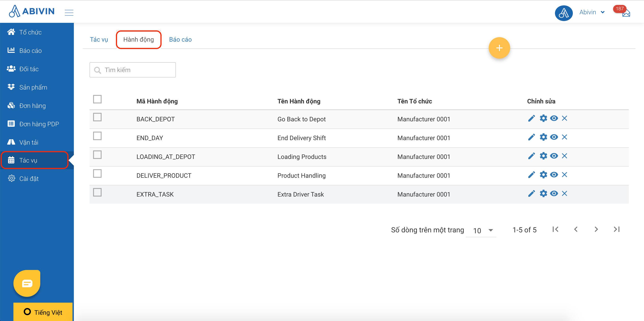Click the Go Back to Depot cell

(301, 119)
